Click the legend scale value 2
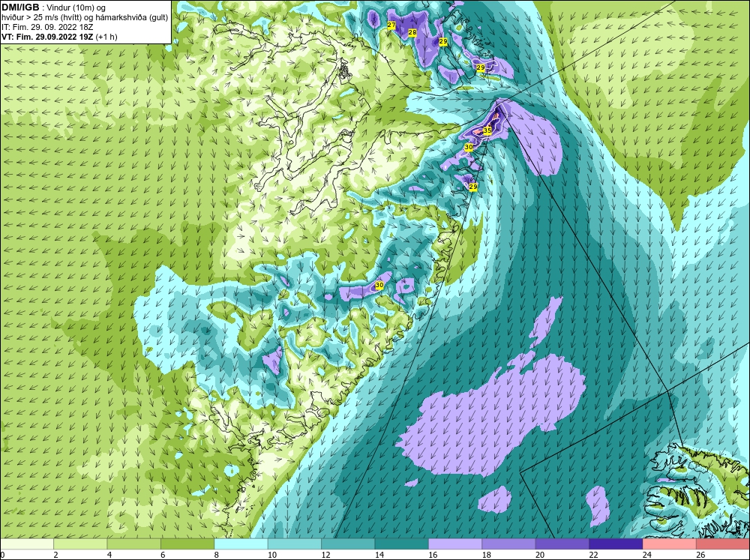 coord(56,555)
